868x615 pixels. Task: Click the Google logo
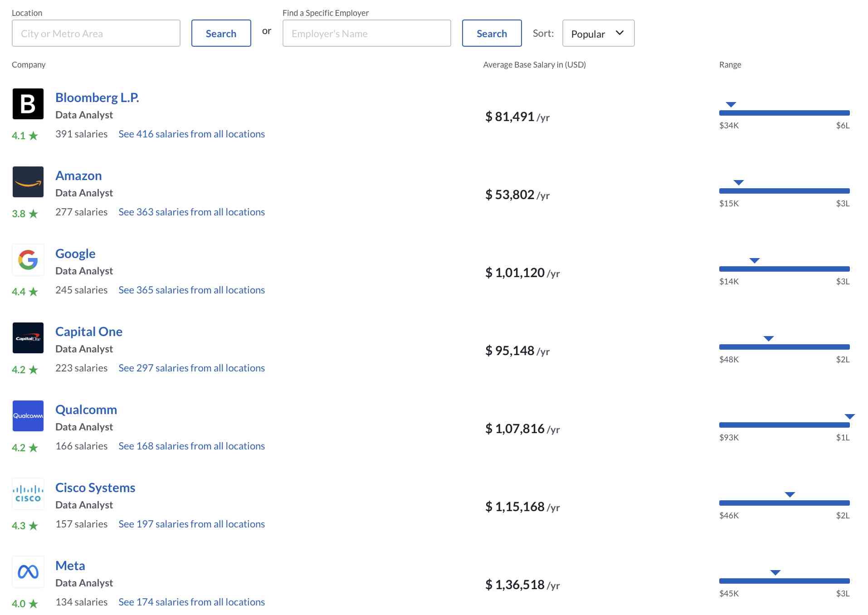(28, 260)
